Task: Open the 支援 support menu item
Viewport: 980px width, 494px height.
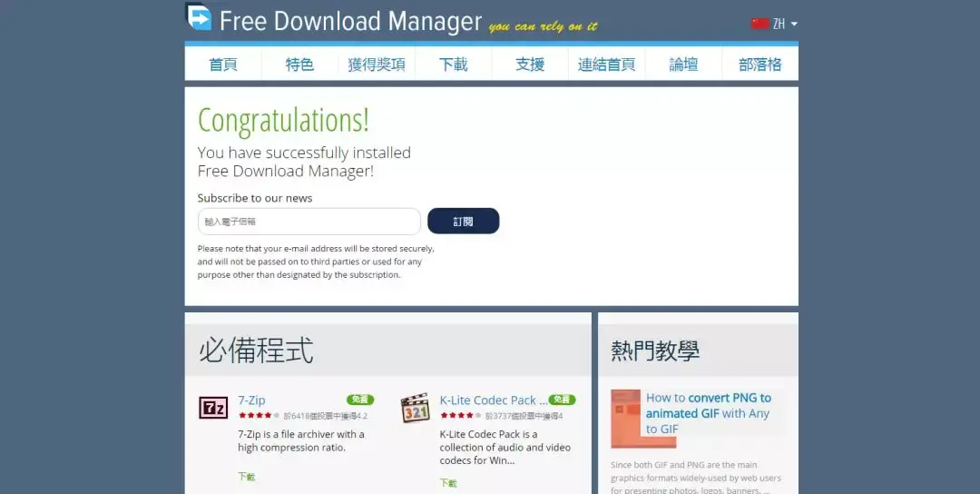Action: point(530,64)
